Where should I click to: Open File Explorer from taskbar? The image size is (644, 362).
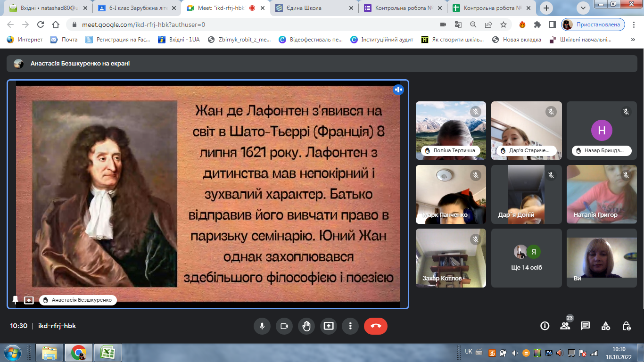coord(50,353)
